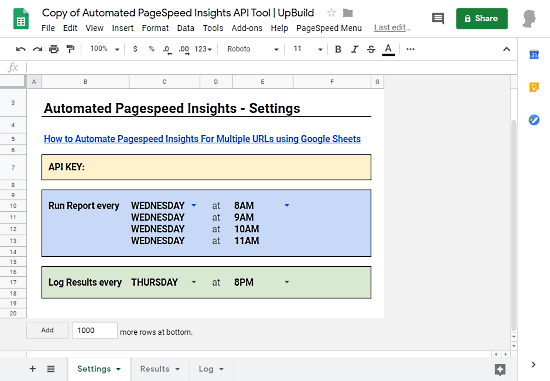Print the spreadsheet
Image resolution: width=550 pixels, height=381 pixels.
click(54, 49)
